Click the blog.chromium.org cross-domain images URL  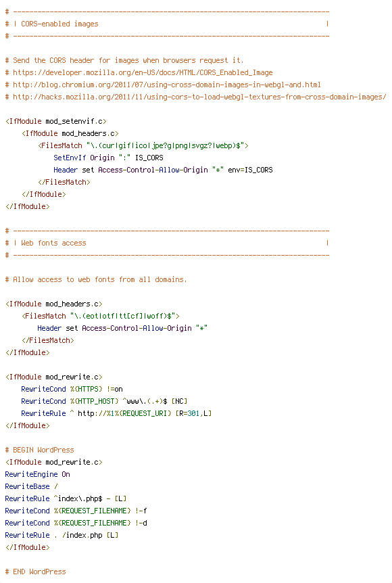[x=167, y=85]
